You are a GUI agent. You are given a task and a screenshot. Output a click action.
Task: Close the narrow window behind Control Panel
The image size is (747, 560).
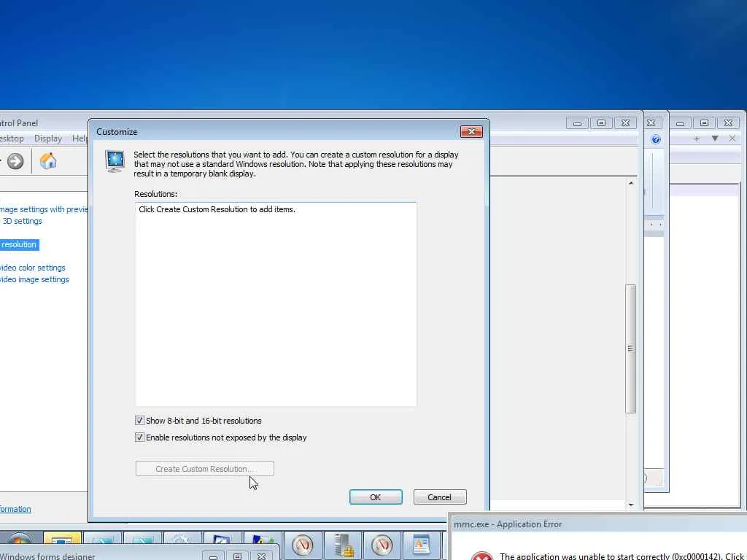(x=651, y=122)
